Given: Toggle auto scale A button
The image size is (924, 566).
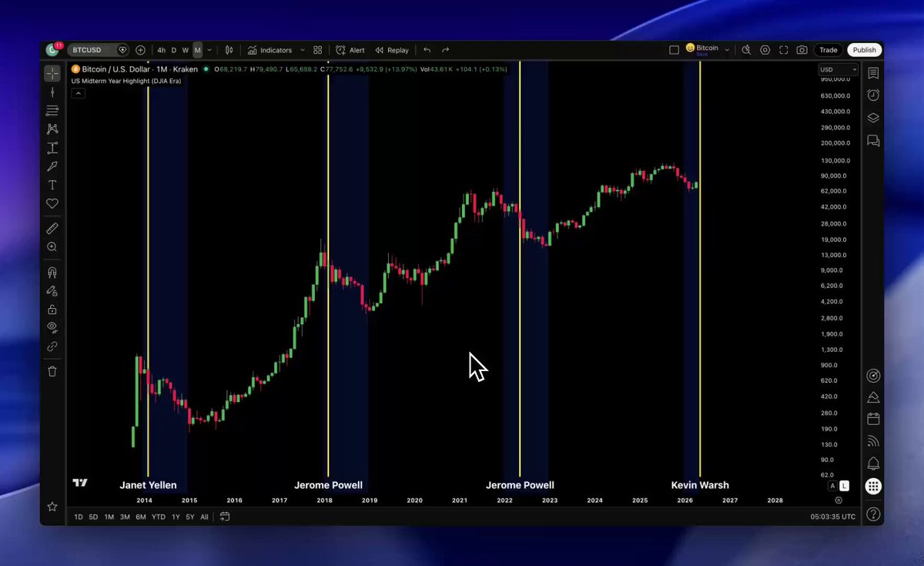Looking at the screenshot, I should click(x=832, y=486).
